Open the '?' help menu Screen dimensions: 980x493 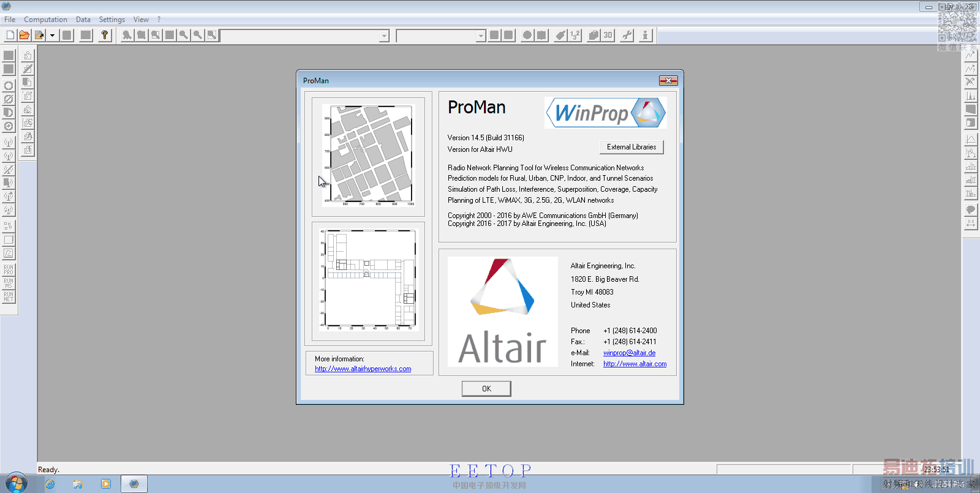point(159,20)
